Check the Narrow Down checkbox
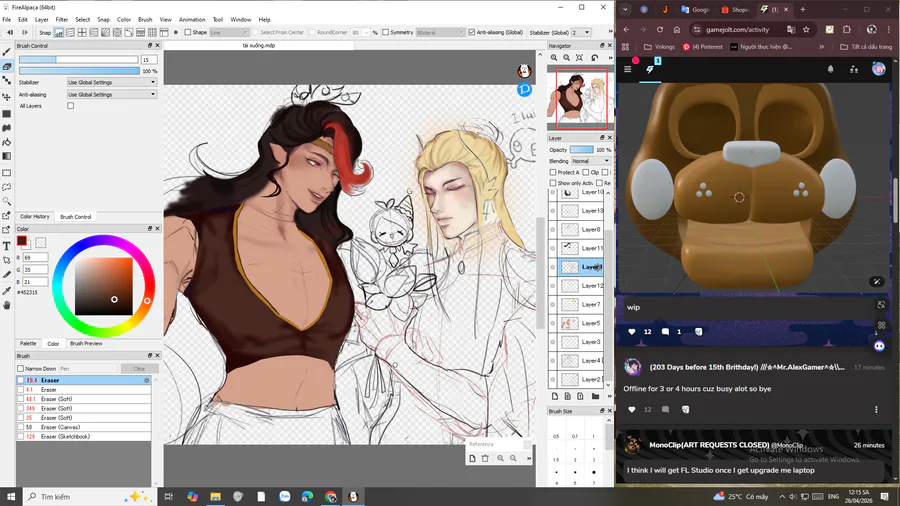The height and width of the screenshot is (506, 900). click(21, 368)
